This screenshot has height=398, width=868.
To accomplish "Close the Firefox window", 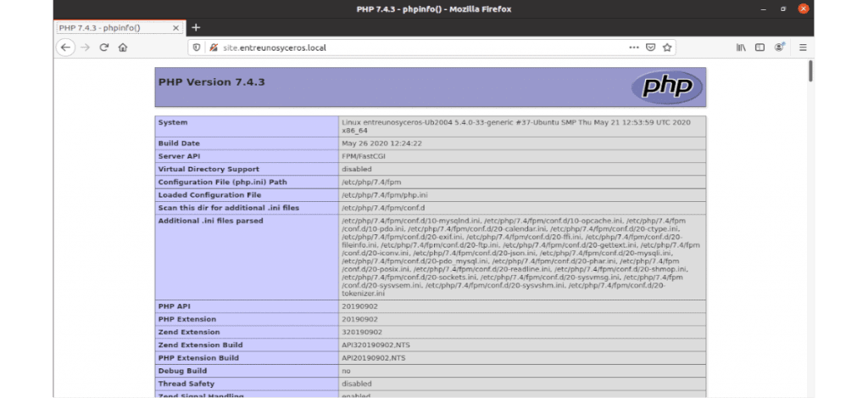I will coord(803,8).
